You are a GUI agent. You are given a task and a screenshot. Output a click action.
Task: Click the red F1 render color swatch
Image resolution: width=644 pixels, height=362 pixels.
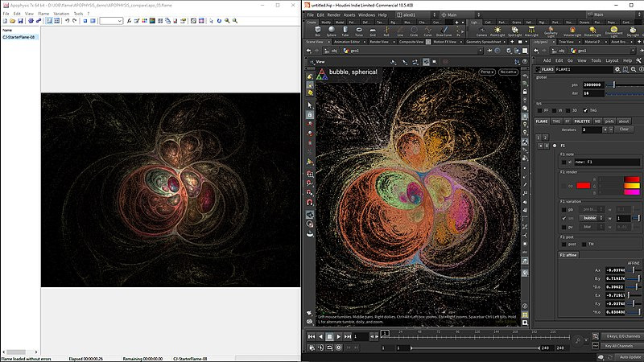coord(584,186)
